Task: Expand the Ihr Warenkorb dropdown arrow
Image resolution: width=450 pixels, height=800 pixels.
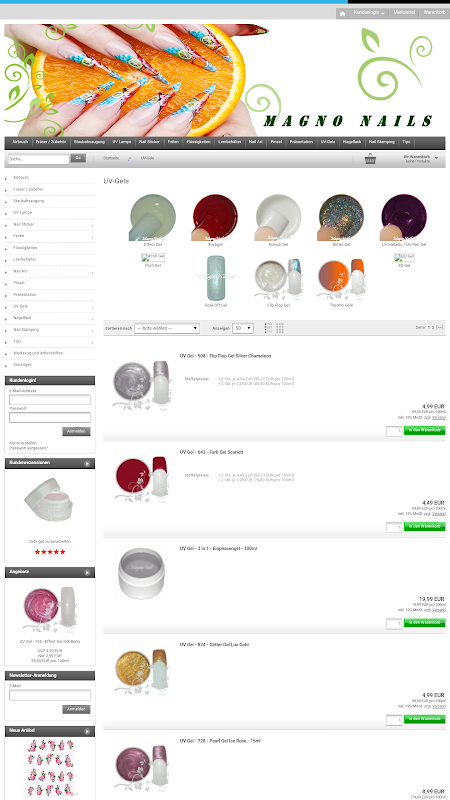Action: click(x=436, y=158)
